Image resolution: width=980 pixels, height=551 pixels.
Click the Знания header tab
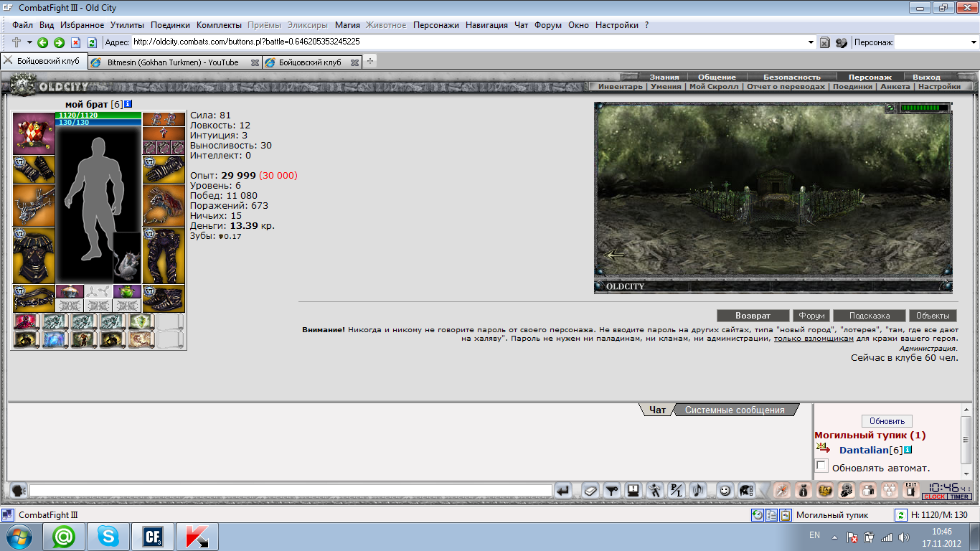pos(664,77)
